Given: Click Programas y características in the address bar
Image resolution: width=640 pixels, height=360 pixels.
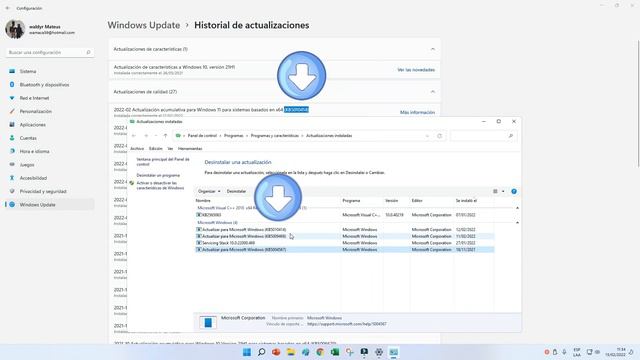Looking at the screenshot, I should [x=275, y=136].
